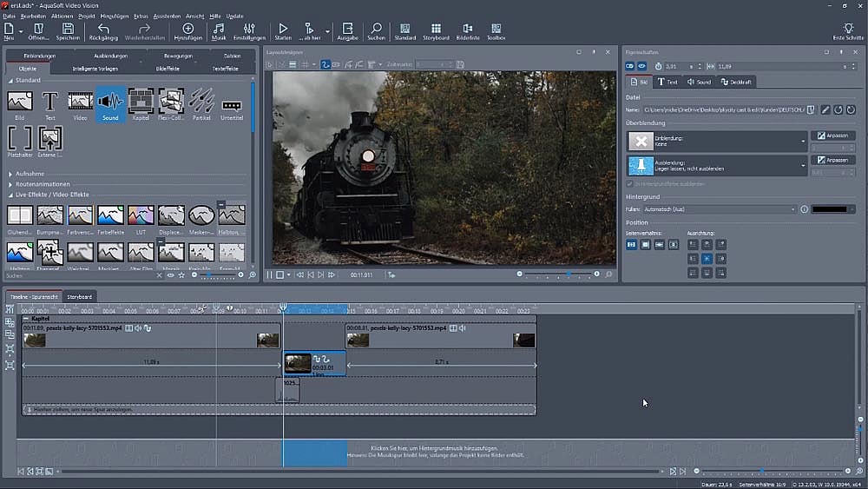Open the Assistenten menu
Screen dimensions: 868x489
click(168, 16)
